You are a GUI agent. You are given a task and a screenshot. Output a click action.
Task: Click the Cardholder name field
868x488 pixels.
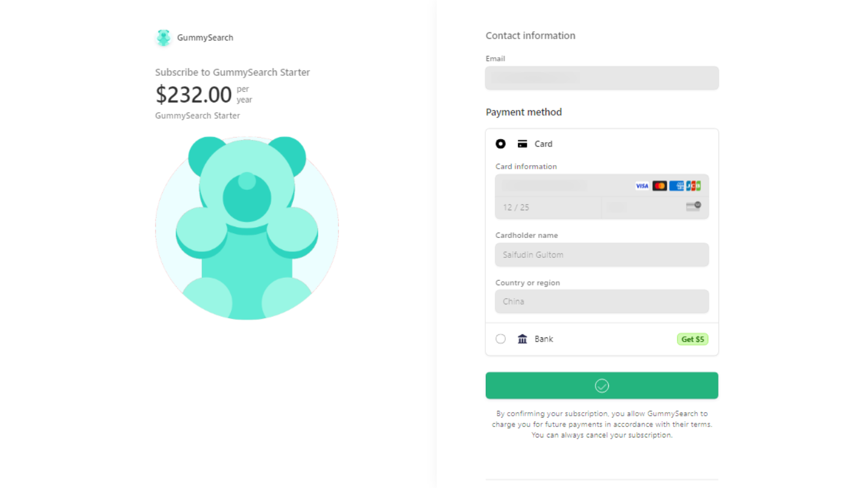coord(602,255)
